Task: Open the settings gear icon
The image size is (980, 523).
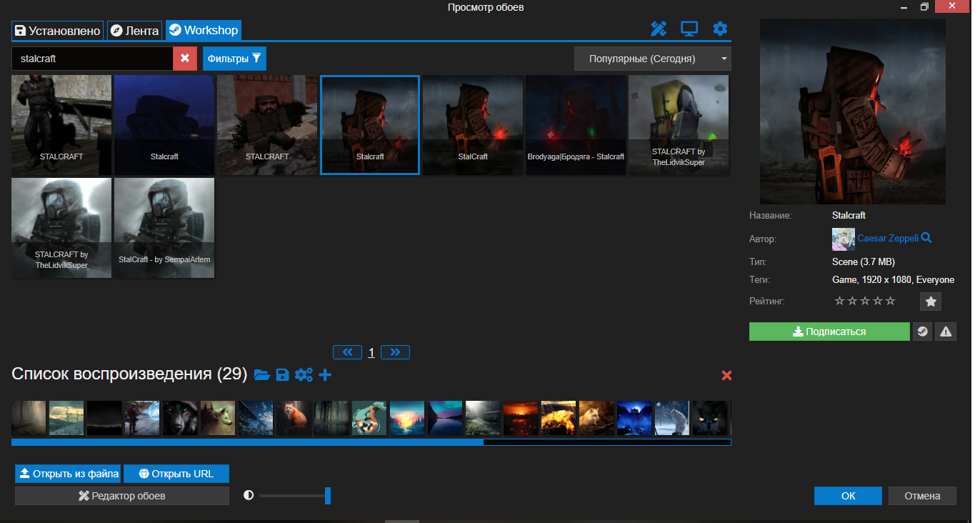Action: 720,29
